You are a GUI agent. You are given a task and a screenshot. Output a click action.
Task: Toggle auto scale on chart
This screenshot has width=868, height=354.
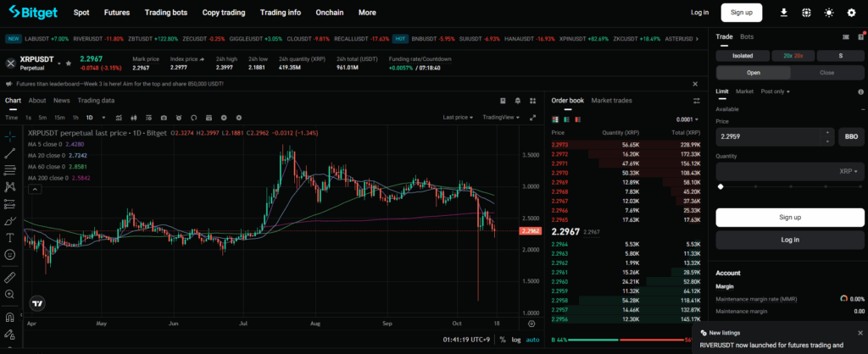point(532,340)
